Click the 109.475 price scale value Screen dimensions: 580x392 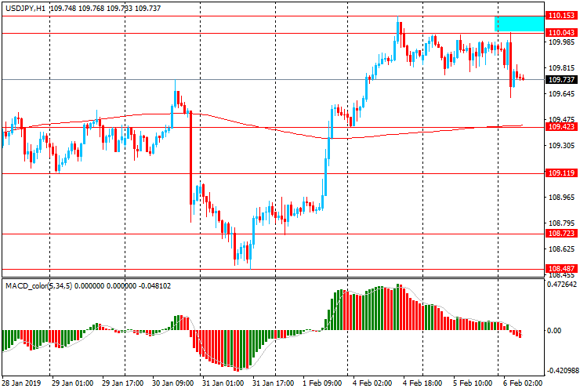coord(561,120)
